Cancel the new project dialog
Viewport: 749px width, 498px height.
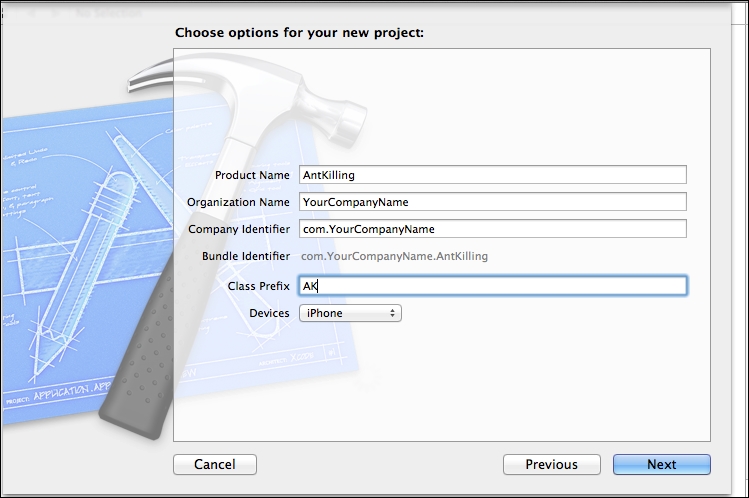215,465
